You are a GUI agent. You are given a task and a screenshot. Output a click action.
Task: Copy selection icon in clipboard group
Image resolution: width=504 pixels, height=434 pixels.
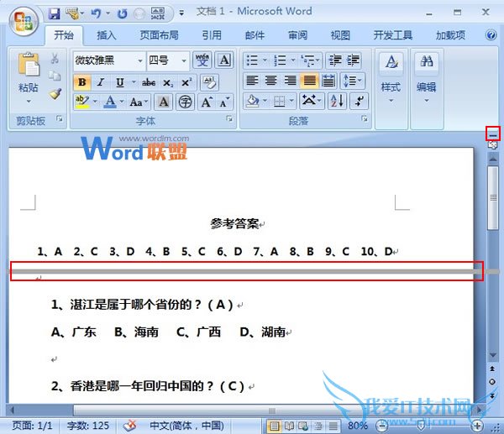55,76
